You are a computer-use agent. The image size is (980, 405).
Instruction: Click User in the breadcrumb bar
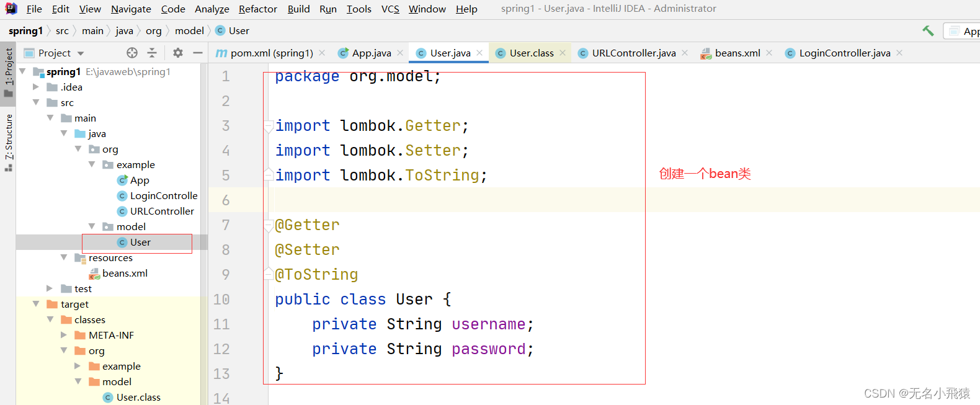click(x=233, y=30)
